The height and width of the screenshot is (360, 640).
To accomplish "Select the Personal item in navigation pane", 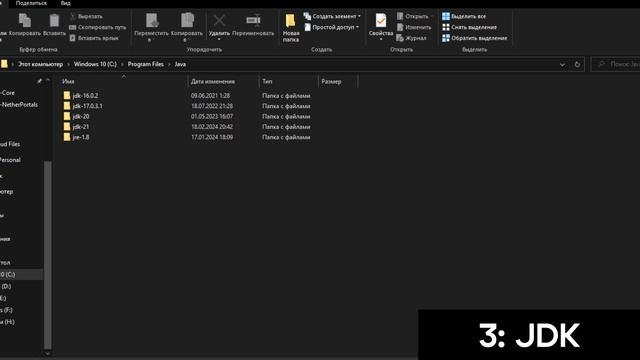I will pyautogui.click(x=10, y=160).
